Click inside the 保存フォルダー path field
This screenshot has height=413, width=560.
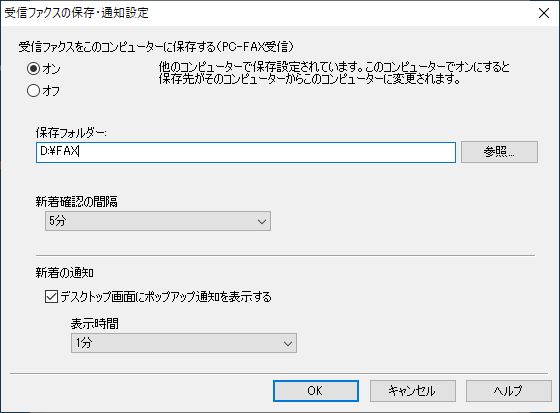tap(246, 153)
